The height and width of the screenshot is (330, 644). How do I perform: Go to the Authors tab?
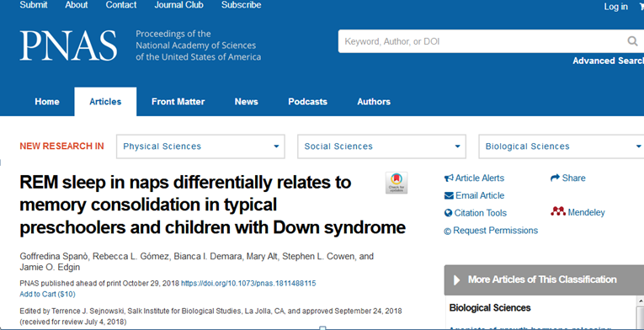374,102
